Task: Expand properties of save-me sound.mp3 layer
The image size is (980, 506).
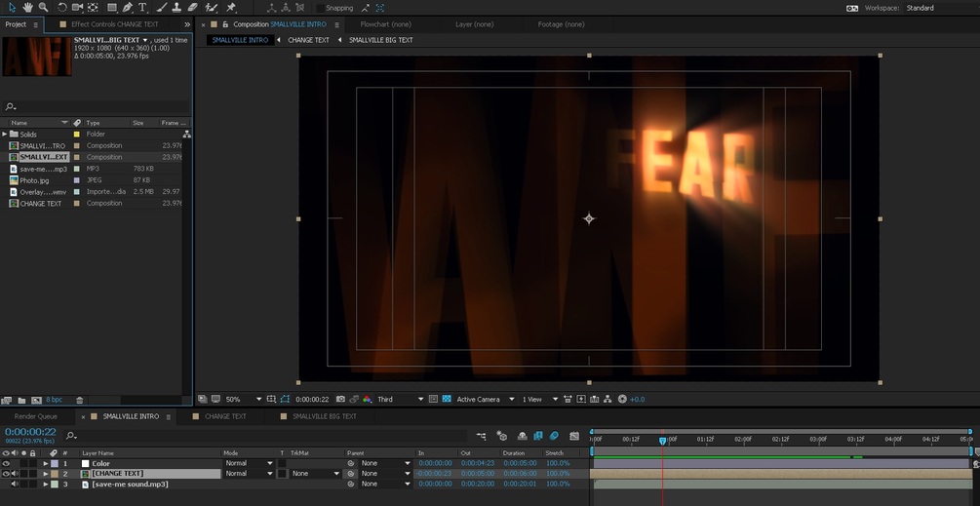Action: click(46, 485)
